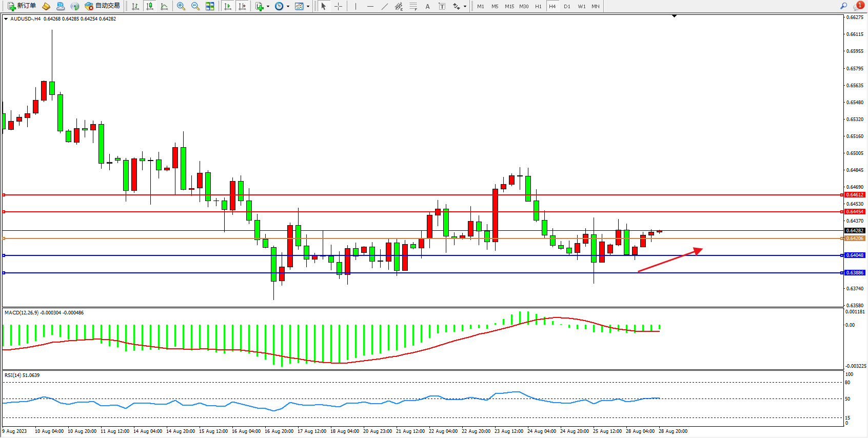Click the chart shift triangle marker at top

pos(674,16)
